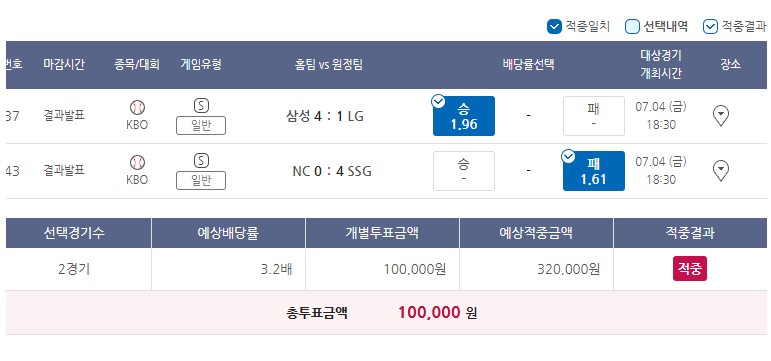
Task: Click the S badge in NC row
Action: click(x=201, y=160)
